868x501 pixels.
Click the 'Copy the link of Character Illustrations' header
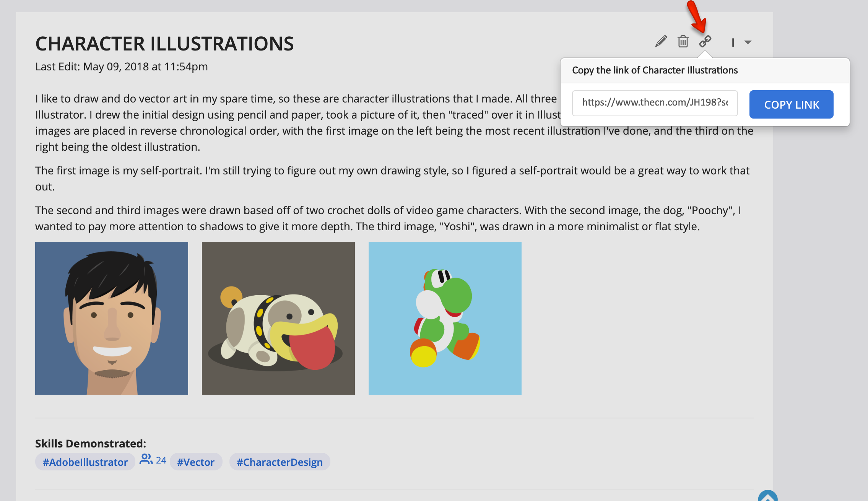(655, 70)
